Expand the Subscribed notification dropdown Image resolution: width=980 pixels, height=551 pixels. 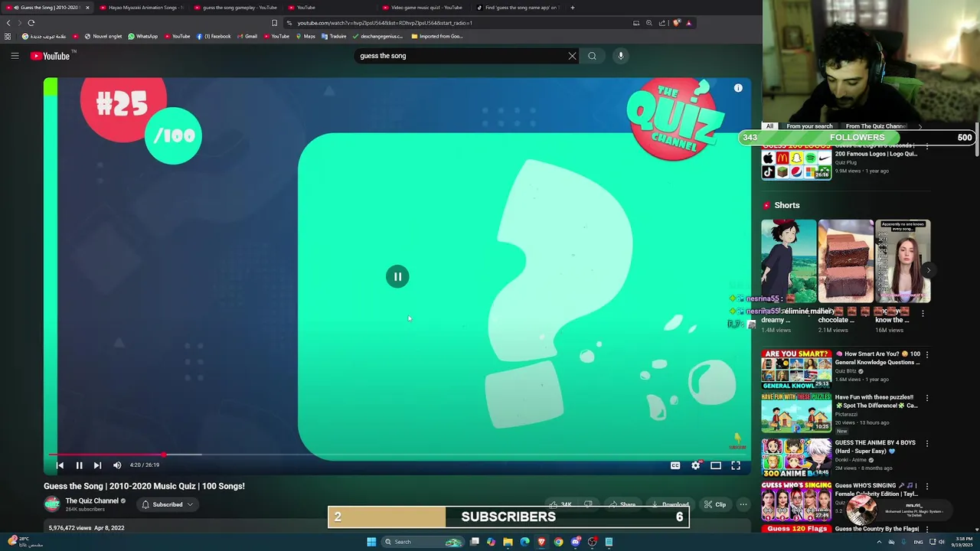(168, 504)
